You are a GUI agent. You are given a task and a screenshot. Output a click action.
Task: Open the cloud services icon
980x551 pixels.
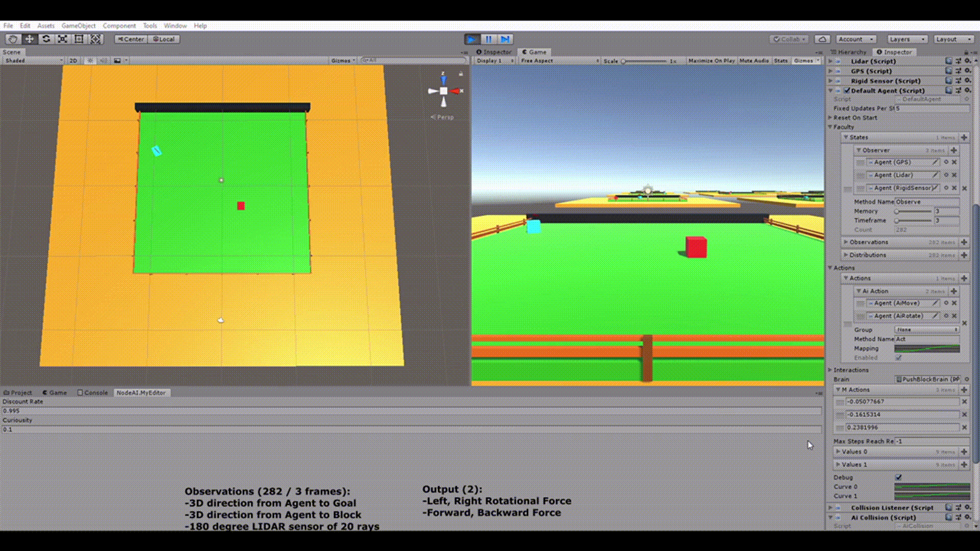click(x=822, y=39)
